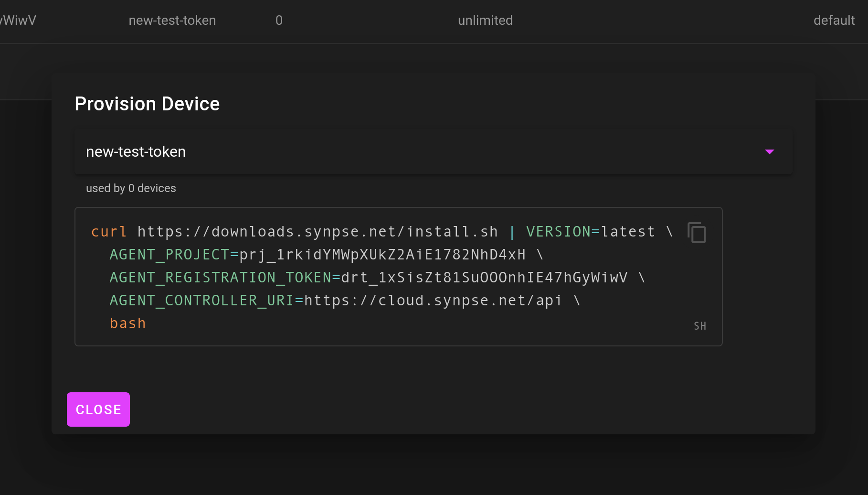Click the default cell in the table
The image size is (868, 495).
[834, 20]
